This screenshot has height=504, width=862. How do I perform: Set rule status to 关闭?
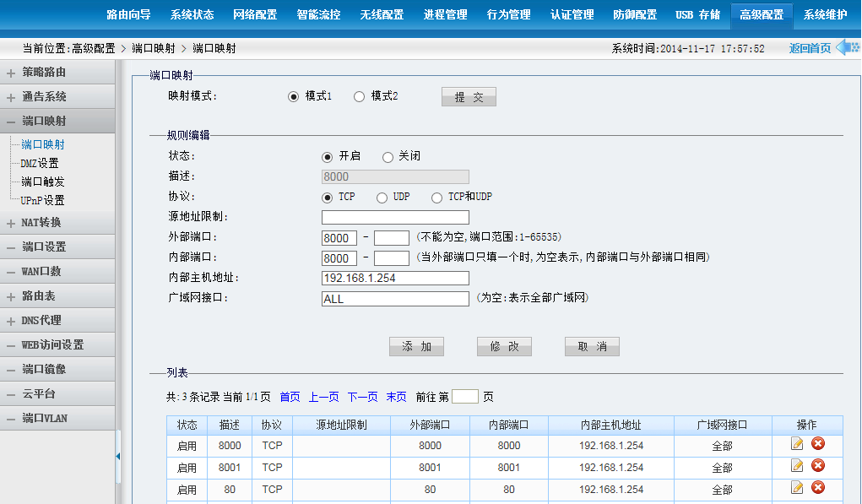coord(388,157)
